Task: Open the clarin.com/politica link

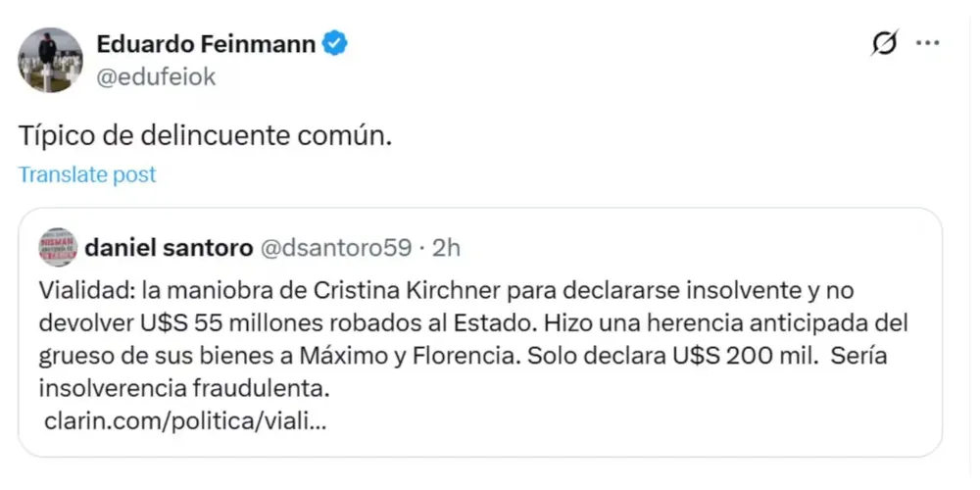Action: (185, 423)
